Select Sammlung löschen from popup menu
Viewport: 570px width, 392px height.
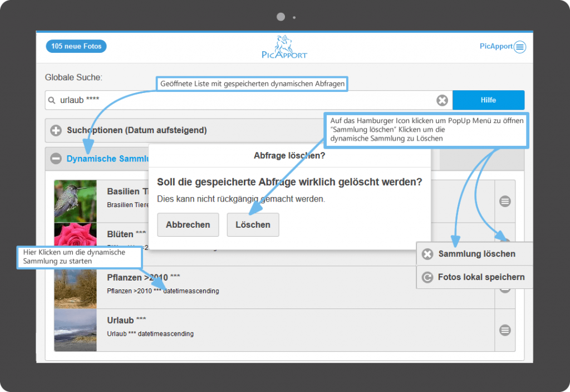click(476, 254)
